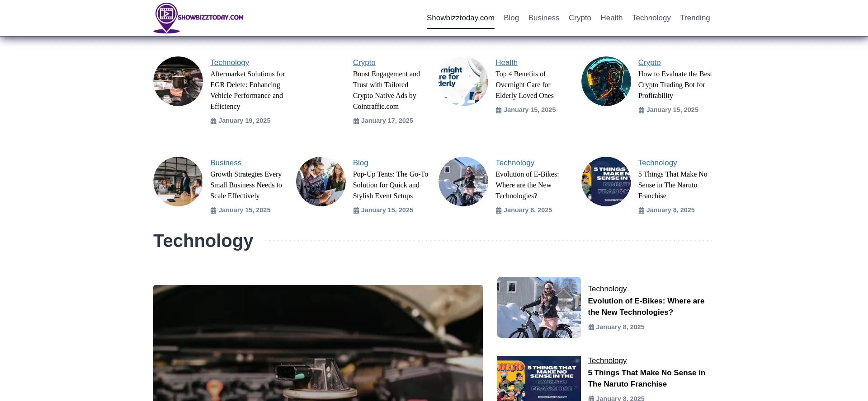Choose Technology in the top navigation
Screen dimensions: 868x401
pyautogui.click(x=651, y=18)
